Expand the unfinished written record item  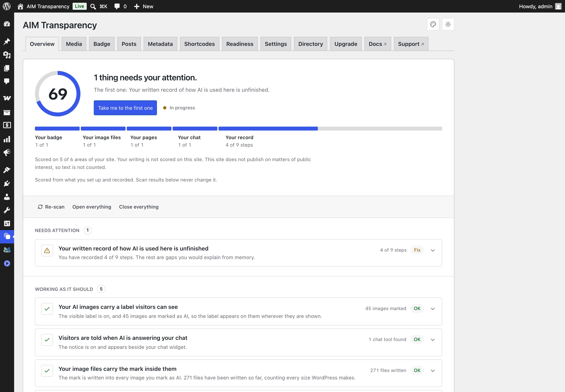pos(433,250)
